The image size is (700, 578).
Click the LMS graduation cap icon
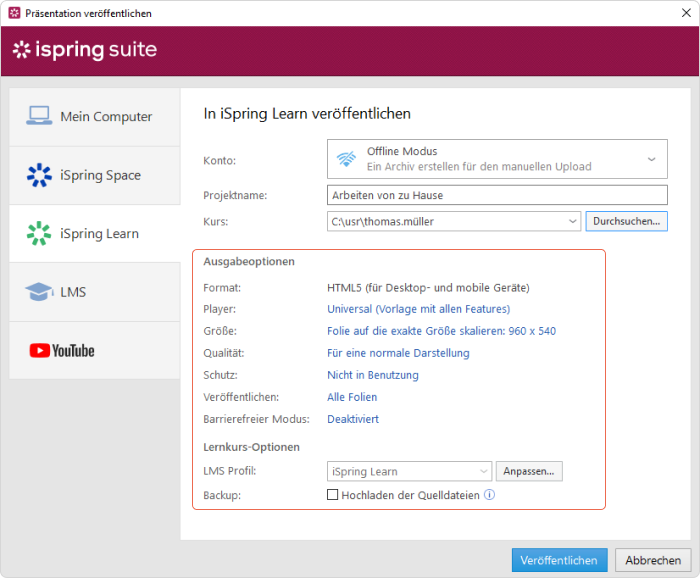pyautogui.click(x=38, y=292)
